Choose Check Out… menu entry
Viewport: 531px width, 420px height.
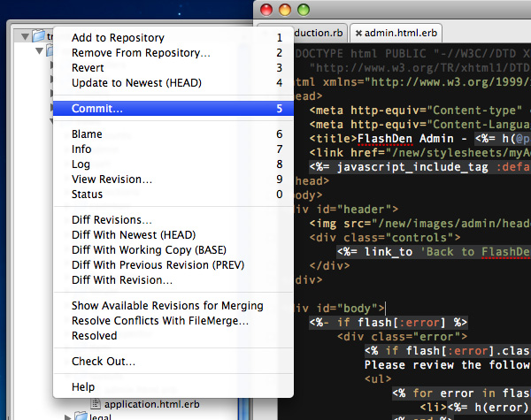[104, 362]
